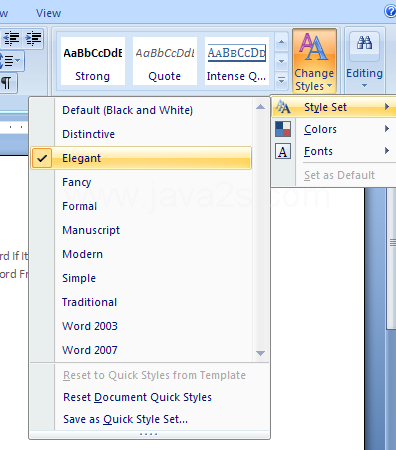
Task: Select the Manuscript style set
Action: 141,230
